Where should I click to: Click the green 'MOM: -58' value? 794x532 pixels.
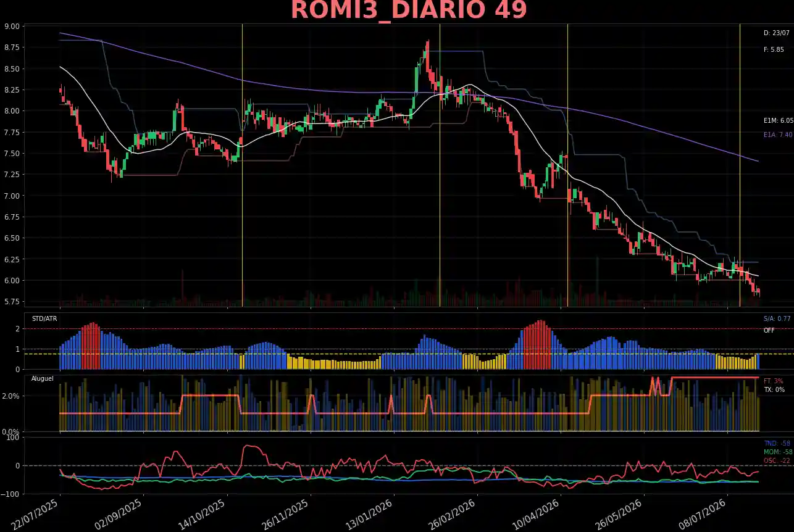(778, 452)
